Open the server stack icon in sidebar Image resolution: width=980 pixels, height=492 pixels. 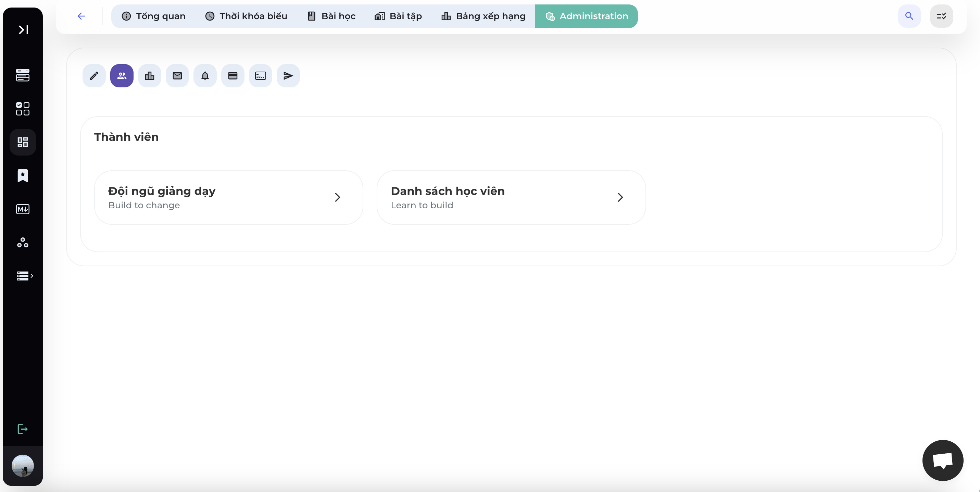pyautogui.click(x=23, y=75)
